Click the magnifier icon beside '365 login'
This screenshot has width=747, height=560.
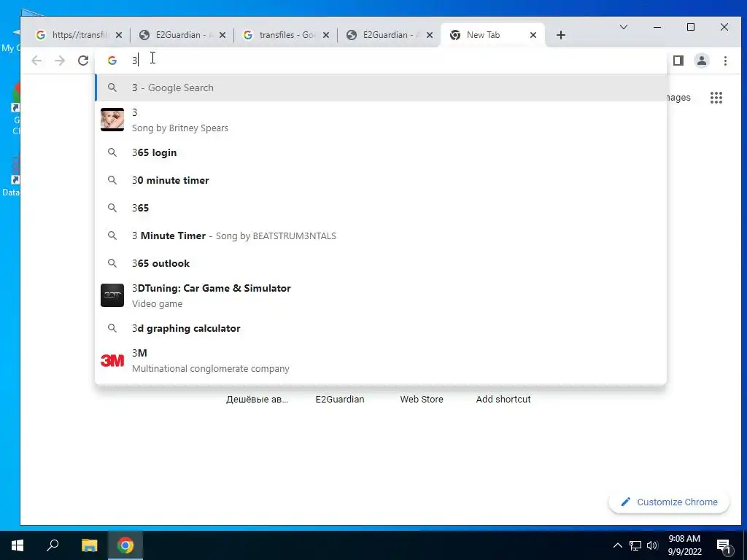coord(112,153)
